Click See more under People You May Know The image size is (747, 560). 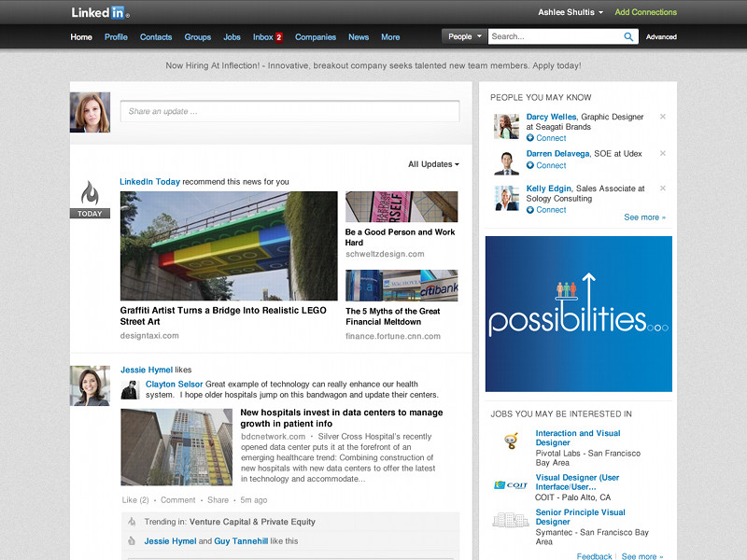[x=644, y=217]
